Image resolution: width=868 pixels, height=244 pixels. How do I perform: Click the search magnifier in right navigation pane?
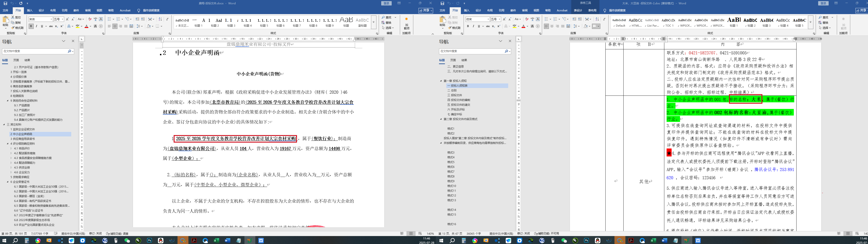tap(506, 51)
